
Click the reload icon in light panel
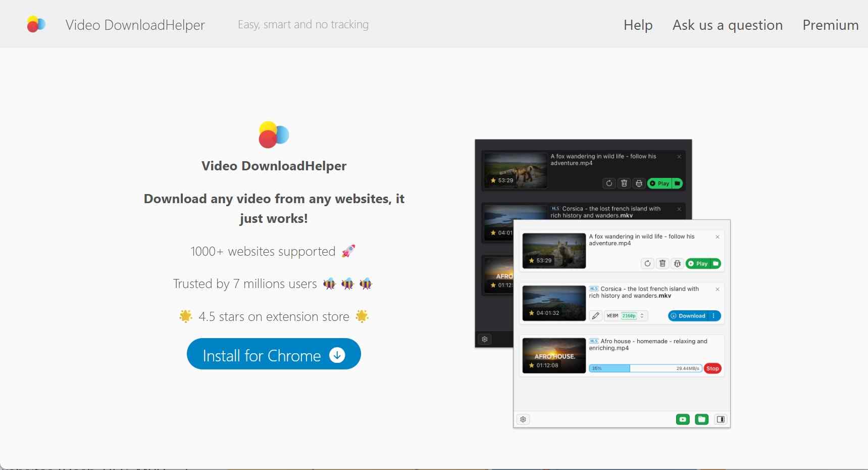tap(647, 263)
